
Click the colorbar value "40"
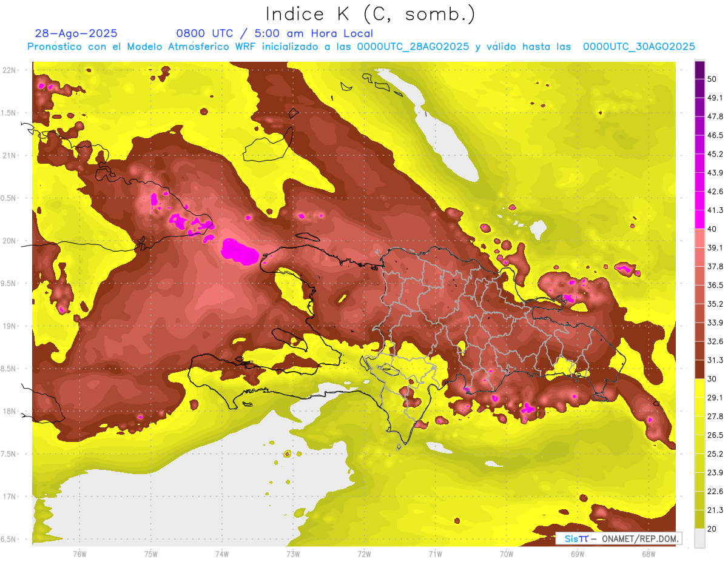pyautogui.click(x=713, y=229)
